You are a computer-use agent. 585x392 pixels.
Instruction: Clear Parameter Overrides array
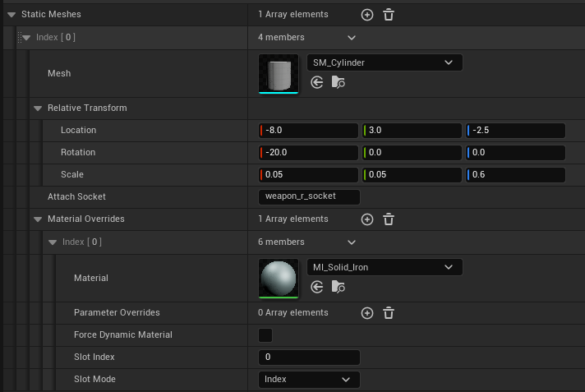389,313
